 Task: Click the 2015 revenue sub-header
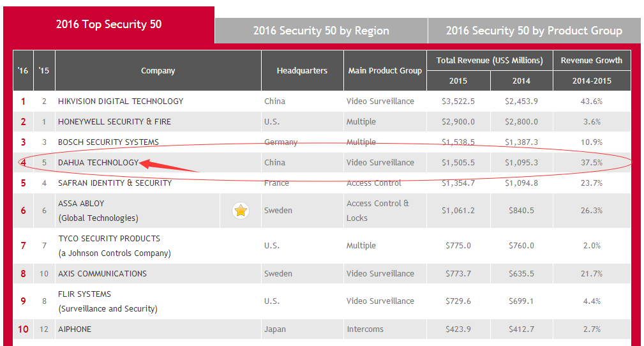click(x=458, y=81)
